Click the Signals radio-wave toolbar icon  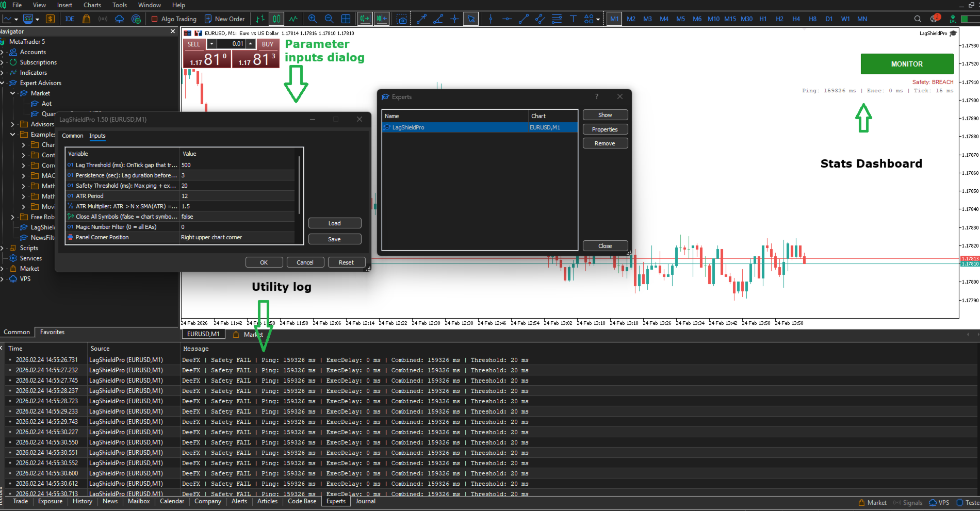click(103, 19)
